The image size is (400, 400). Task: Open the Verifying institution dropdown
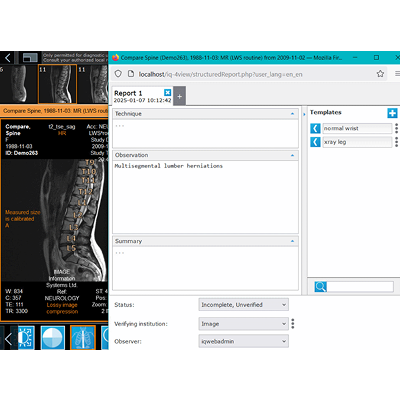coord(244,324)
